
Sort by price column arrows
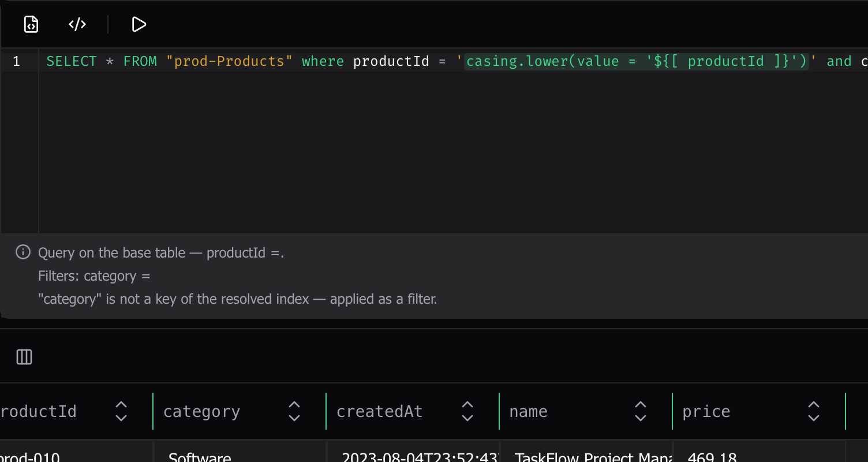pos(814,411)
